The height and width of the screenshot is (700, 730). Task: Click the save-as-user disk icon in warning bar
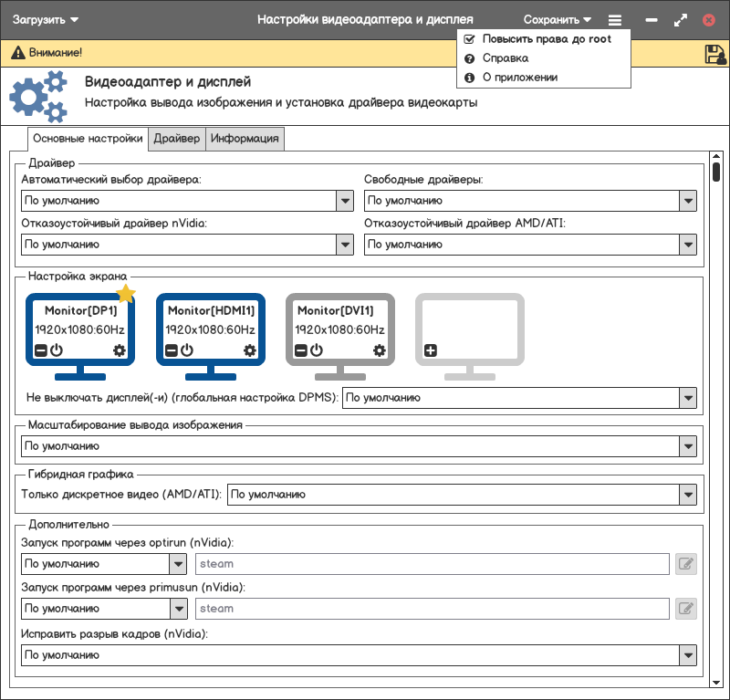tap(715, 54)
